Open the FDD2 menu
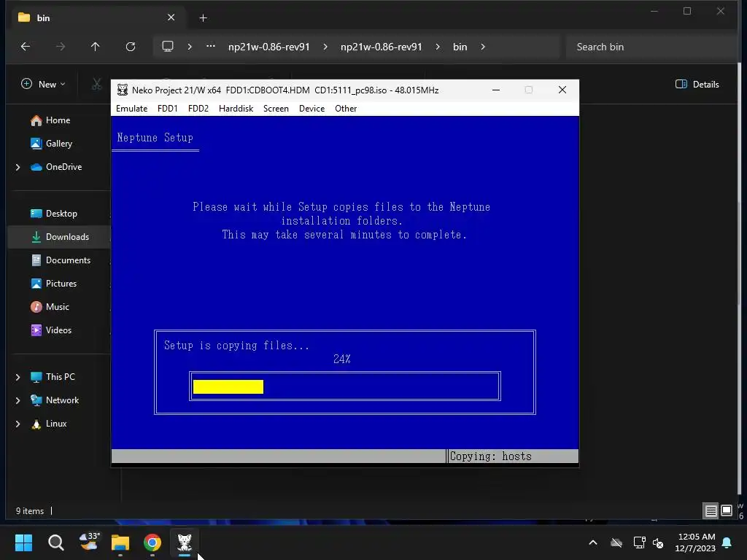Image resolution: width=747 pixels, height=560 pixels. (x=198, y=109)
